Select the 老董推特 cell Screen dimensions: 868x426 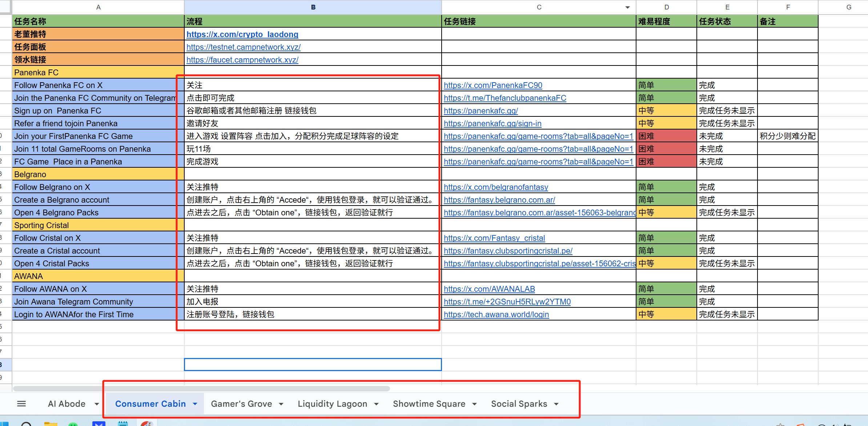click(98, 34)
